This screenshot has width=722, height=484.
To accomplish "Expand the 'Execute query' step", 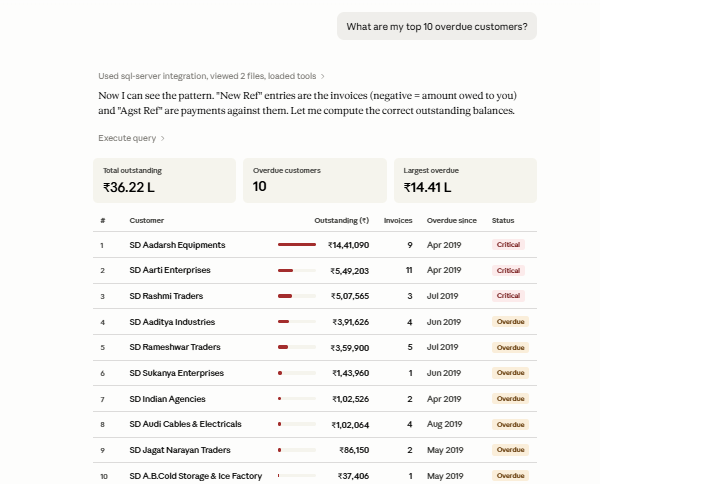I will [x=131, y=138].
